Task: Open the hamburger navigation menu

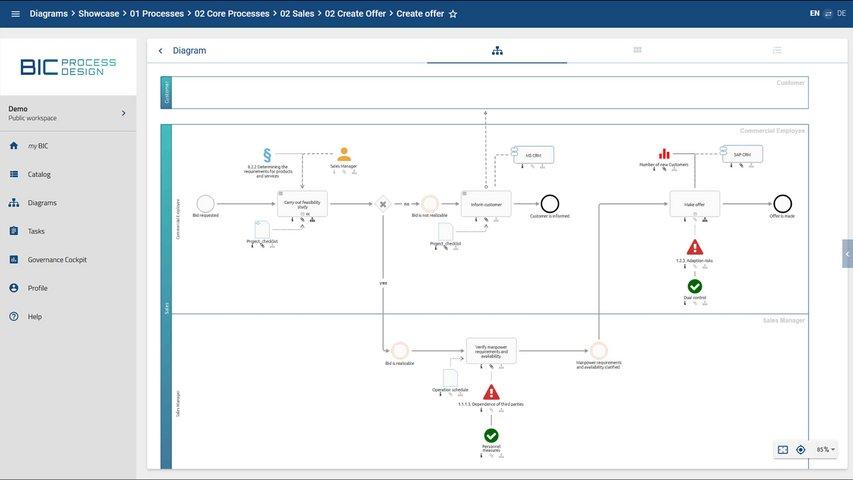Action: (15, 14)
